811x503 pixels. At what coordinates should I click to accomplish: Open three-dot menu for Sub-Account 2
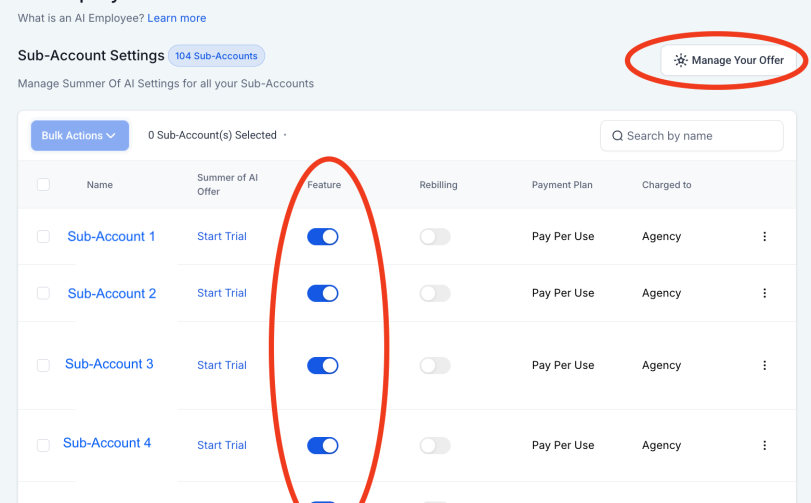(765, 293)
